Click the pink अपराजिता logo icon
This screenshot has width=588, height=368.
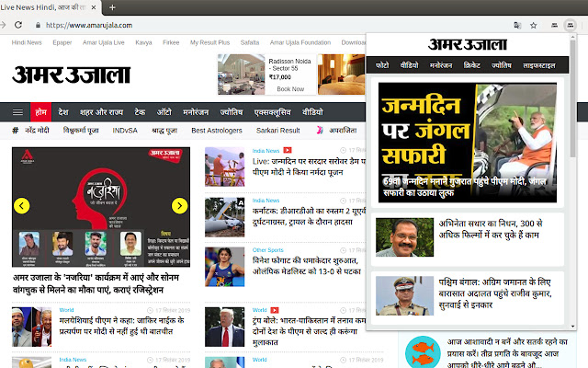tap(320, 130)
